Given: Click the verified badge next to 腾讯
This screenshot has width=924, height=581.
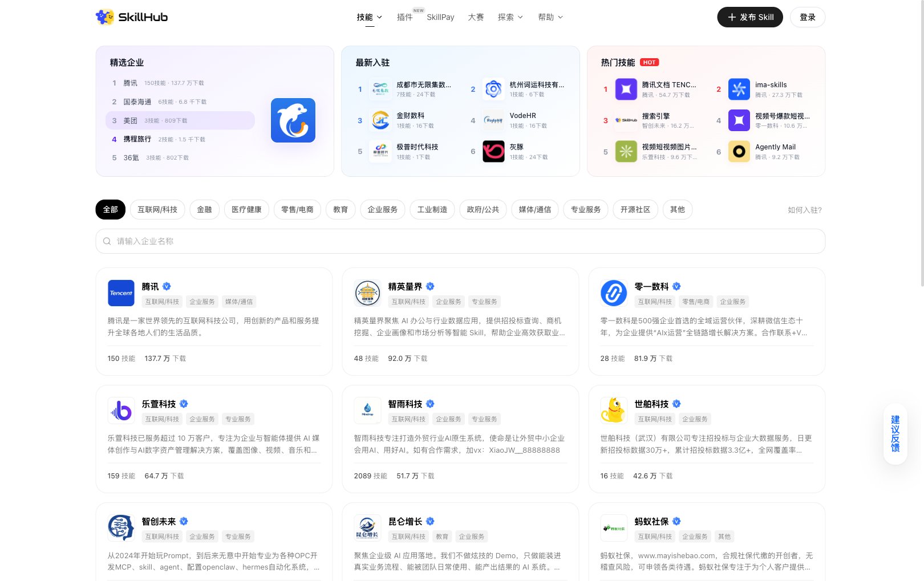Looking at the screenshot, I should click(167, 286).
